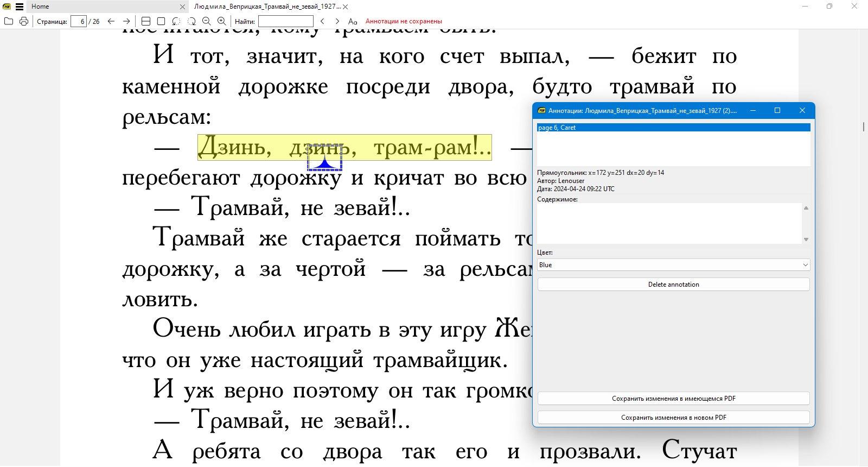The height and width of the screenshot is (467, 868).
Task: Rotate page clockwise
Action: (x=192, y=21)
